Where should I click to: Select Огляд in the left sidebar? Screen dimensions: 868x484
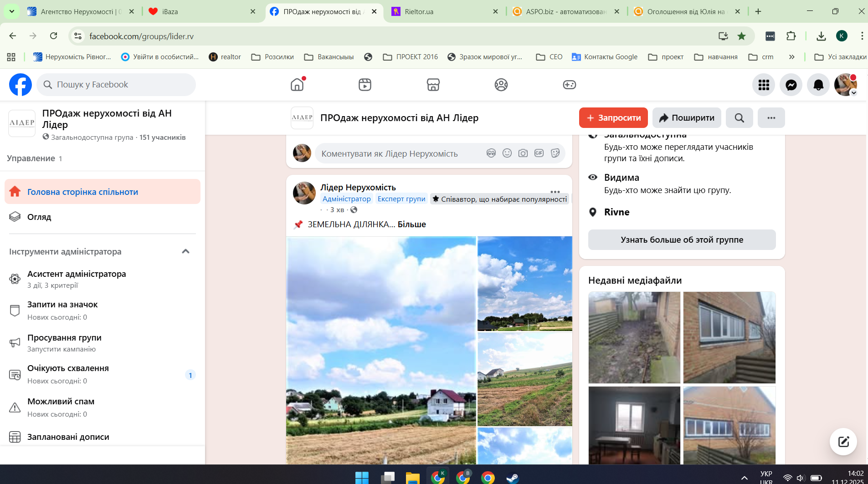39,217
